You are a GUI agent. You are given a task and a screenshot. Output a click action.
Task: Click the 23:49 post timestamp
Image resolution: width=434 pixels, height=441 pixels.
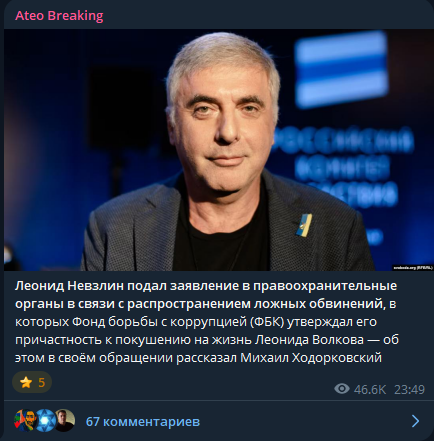[409, 389]
